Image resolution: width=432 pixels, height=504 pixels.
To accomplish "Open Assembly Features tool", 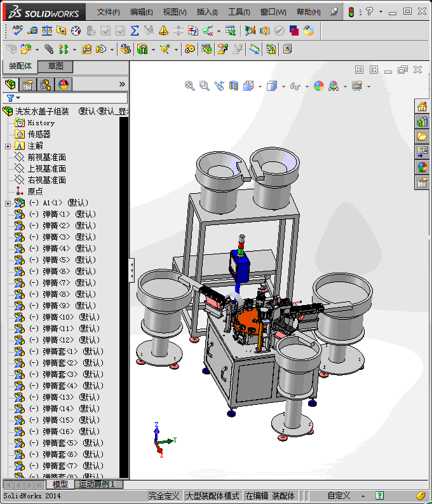I will 142,49.
